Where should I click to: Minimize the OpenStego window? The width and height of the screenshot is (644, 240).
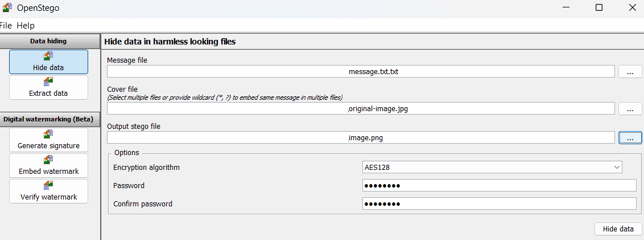coord(566,7)
